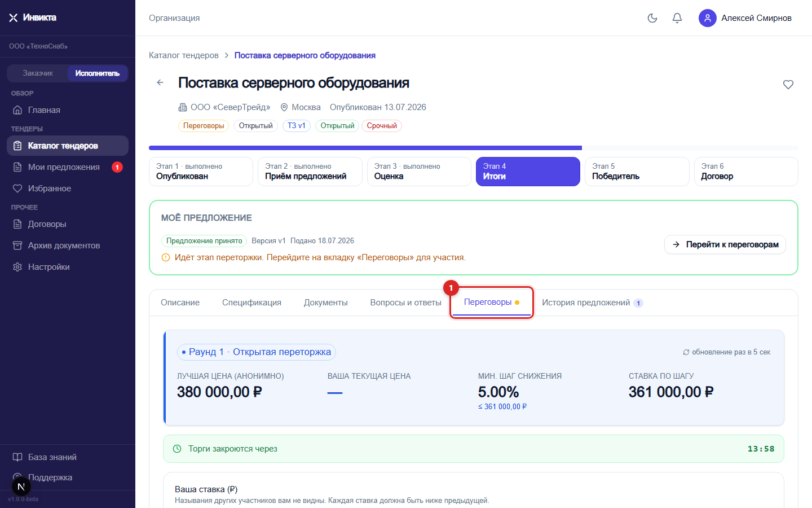
Task: Click the ООО «ТехноСнаб» organization name
Action: click(x=38, y=46)
